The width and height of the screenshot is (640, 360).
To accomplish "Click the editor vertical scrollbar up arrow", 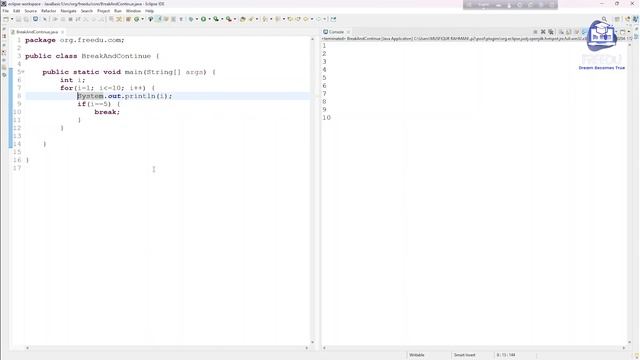I will tap(313, 39).
